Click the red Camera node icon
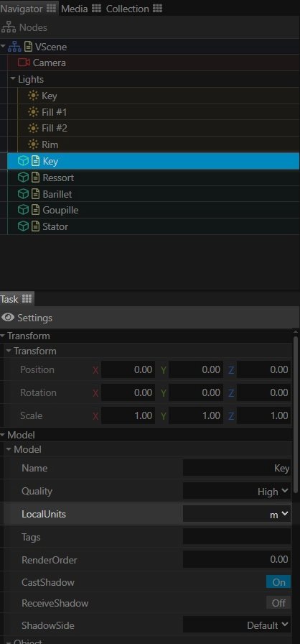 (x=24, y=63)
